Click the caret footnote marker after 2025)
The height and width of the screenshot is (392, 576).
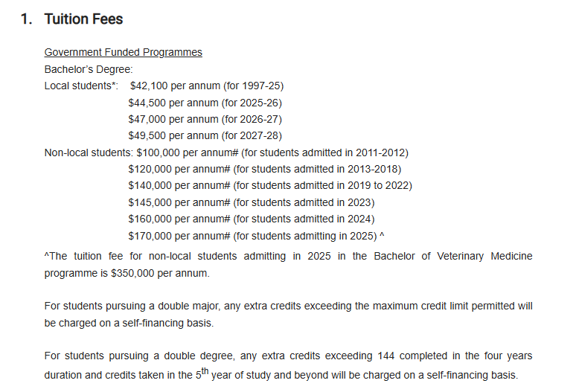382,235
